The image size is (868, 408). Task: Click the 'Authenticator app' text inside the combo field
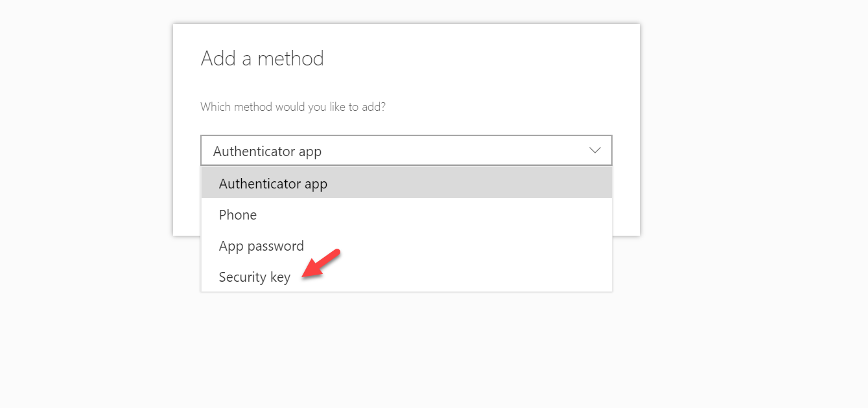pyautogui.click(x=267, y=152)
